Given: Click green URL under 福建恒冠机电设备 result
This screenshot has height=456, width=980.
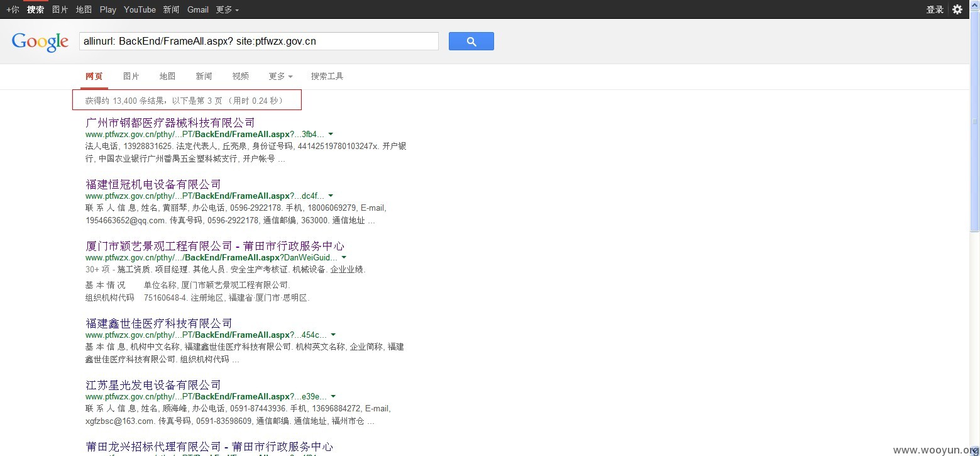Looking at the screenshot, I should coord(205,196).
